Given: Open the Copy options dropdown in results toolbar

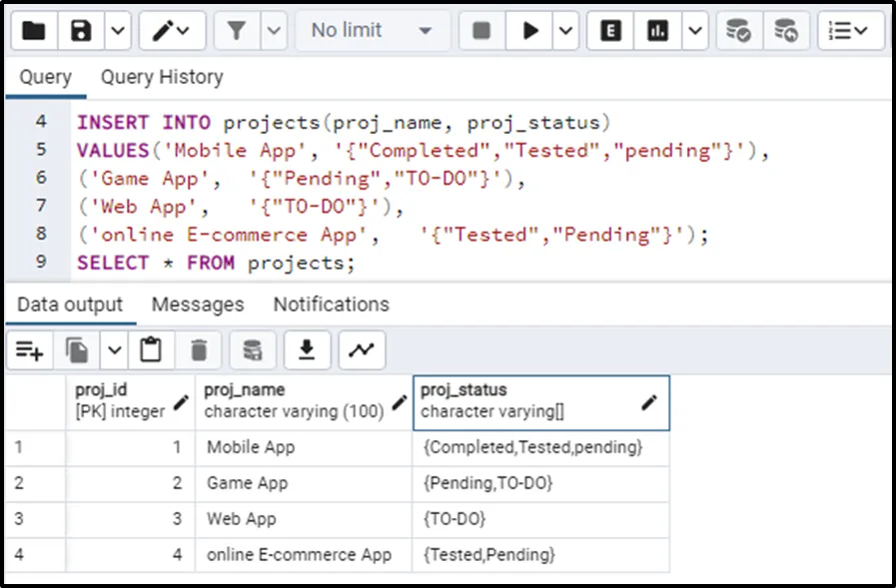Looking at the screenshot, I should [114, 350].
